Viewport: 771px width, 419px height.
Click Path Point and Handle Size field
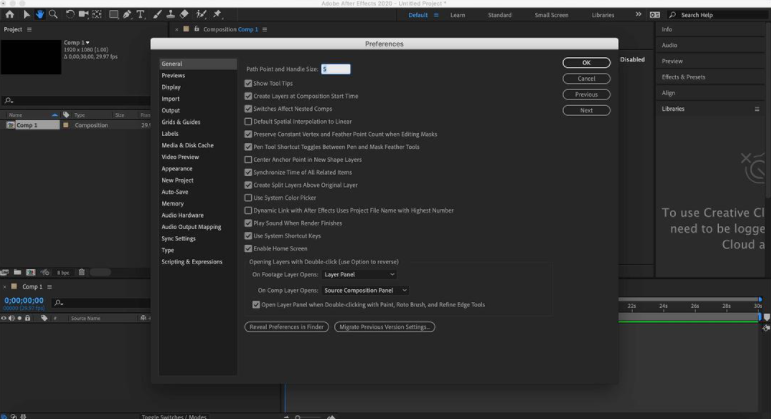point(336,69)
